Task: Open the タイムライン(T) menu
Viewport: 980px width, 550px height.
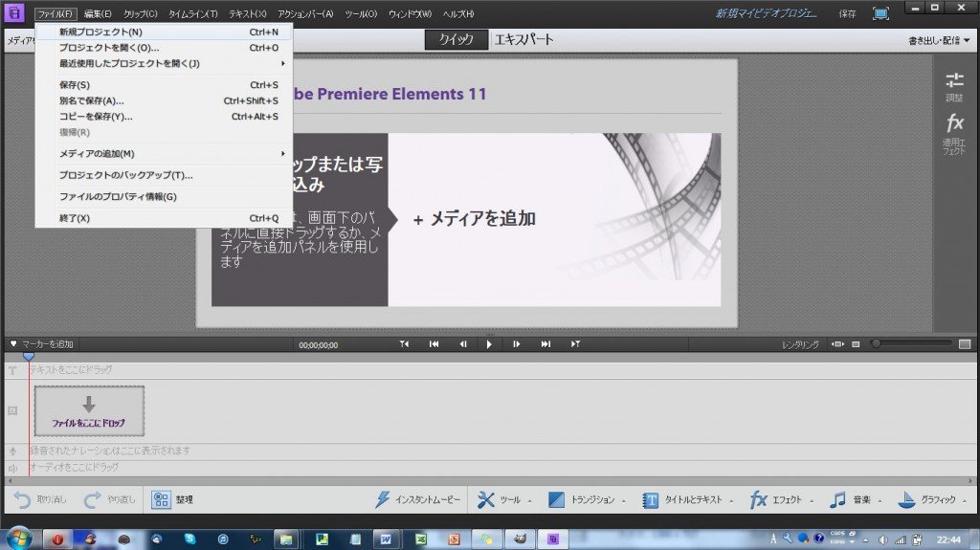Action: tap(193, 13)
